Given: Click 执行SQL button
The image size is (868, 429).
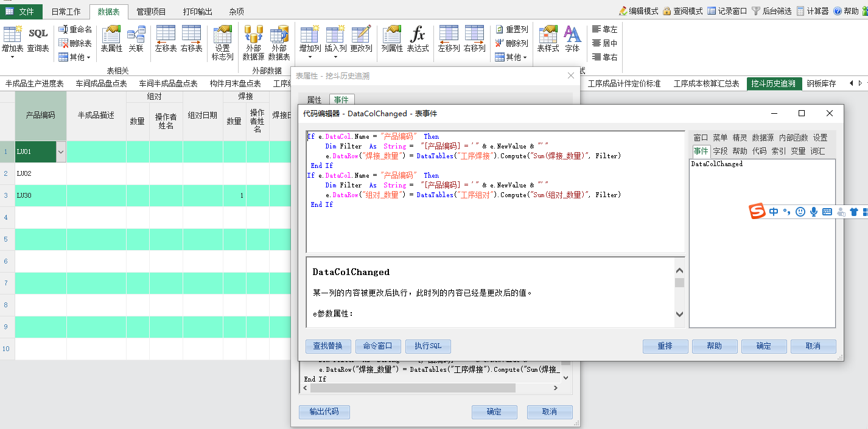Looking at the screenshot, I should click(428, 346).
